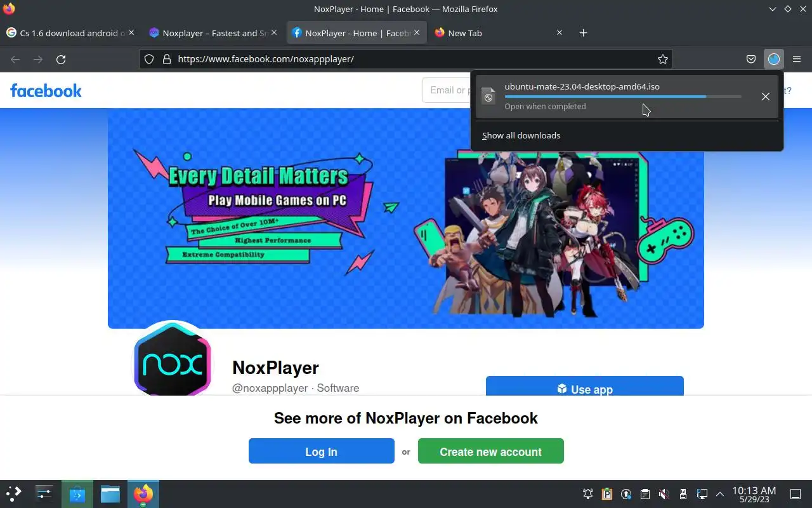This screenshot has height=508, width=812.
Task: Show all downloads
Action: click(521, 135)
